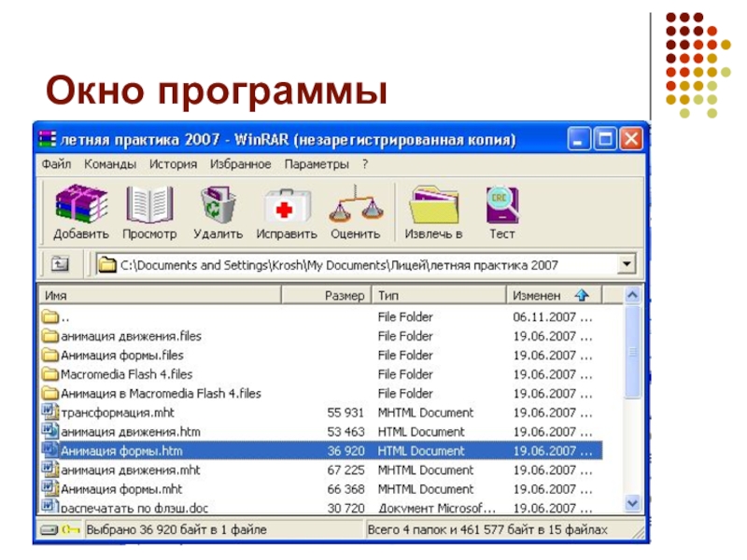Image resolution: width=747 pixels, height=560 pixels.
Task: Expand the address path dropdown arrow
Action: pos(627,263)
